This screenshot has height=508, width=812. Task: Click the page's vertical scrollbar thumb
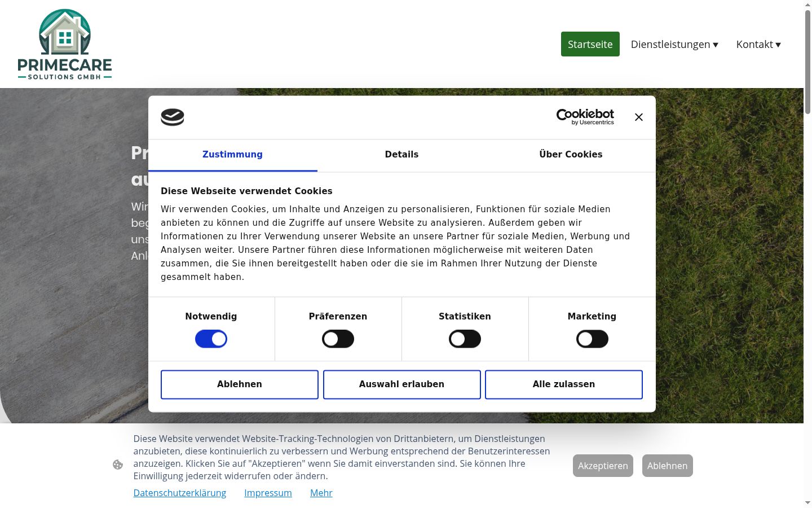point(807,62)
